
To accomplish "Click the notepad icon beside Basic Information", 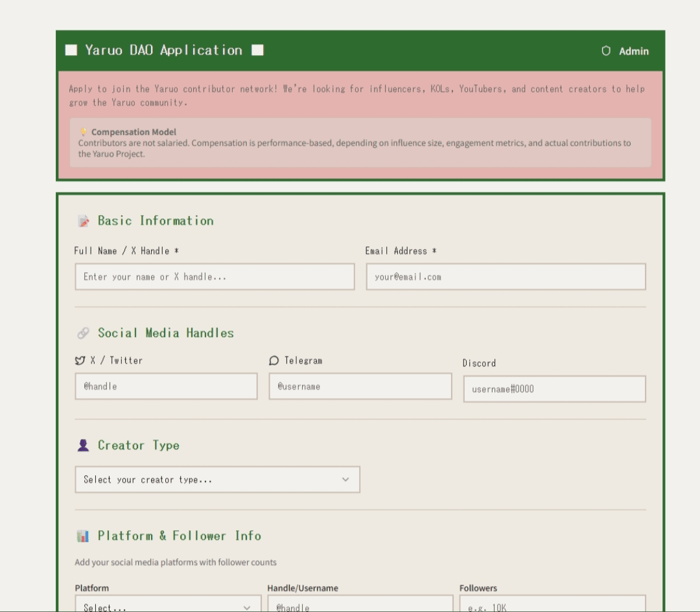I will pos(84,221).
